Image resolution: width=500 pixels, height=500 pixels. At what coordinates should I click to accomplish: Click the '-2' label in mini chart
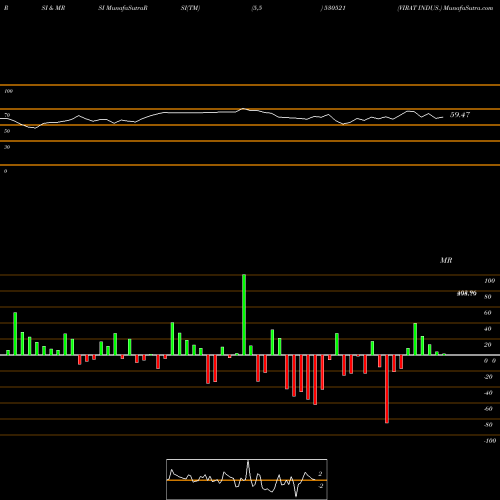point(320,486)
